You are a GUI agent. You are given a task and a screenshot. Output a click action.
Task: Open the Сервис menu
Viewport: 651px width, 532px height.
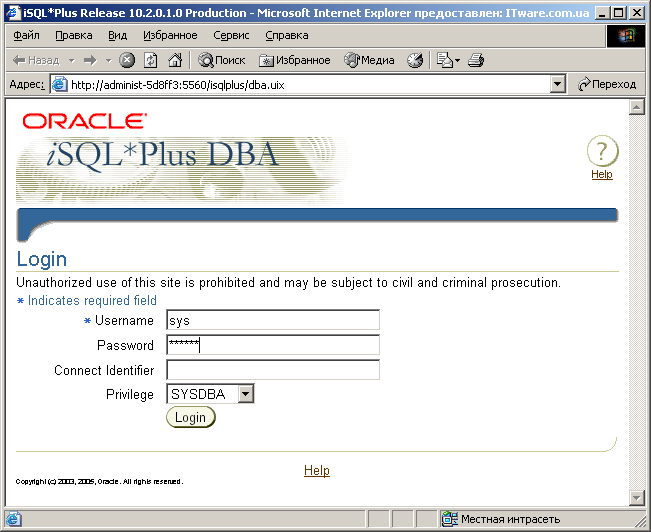[x=231, y=35]
